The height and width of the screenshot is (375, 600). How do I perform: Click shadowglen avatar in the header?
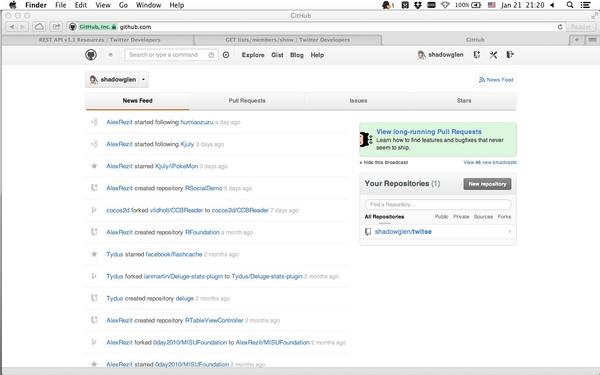click(x=421, y=55)
